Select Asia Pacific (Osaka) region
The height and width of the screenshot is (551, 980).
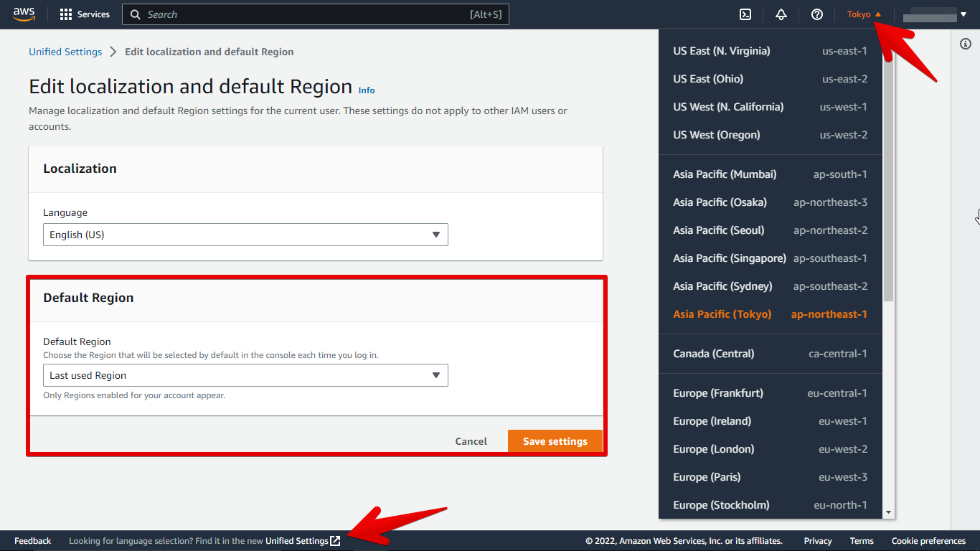tap(771, 202)
